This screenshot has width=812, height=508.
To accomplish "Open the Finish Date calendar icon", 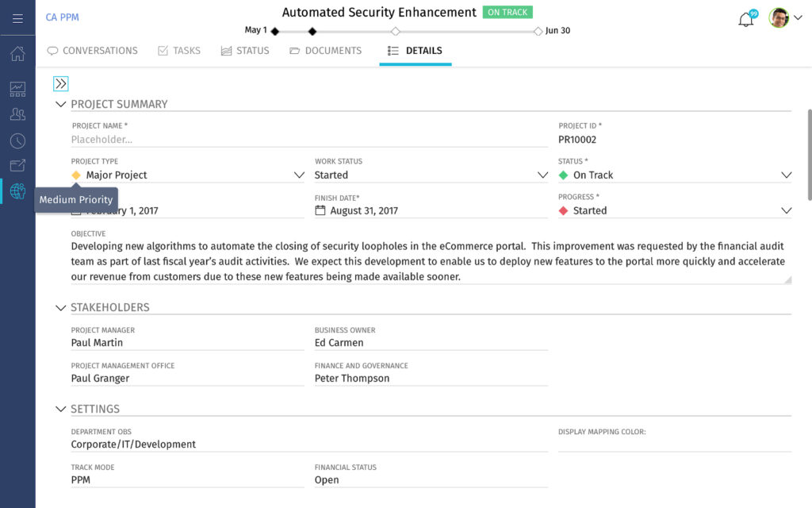I will click(320, 210).
